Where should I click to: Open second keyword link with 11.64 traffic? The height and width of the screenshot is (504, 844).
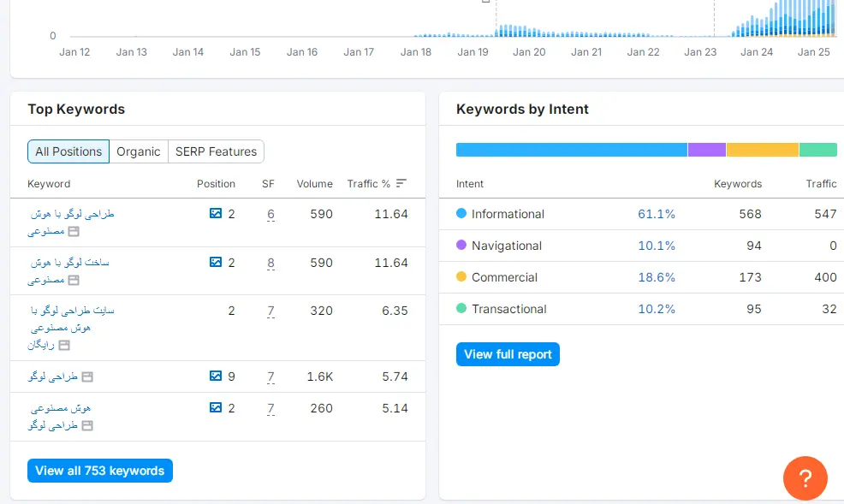68,270
